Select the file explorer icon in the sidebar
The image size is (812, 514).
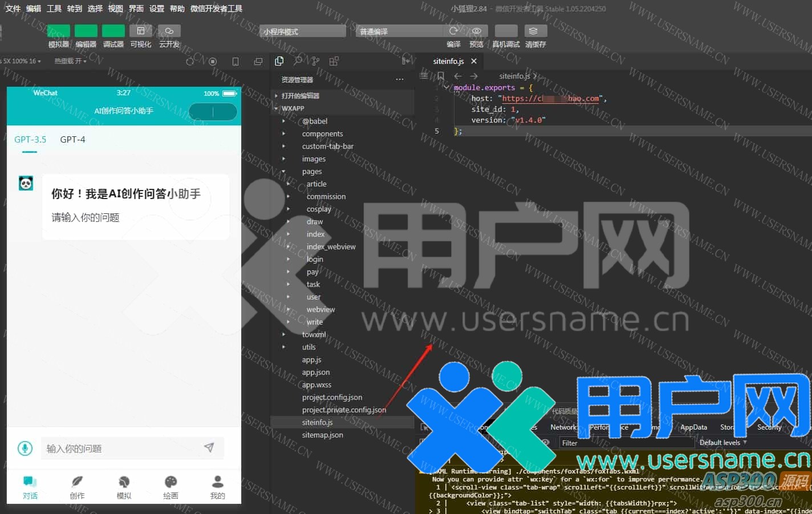pos(279,61)
